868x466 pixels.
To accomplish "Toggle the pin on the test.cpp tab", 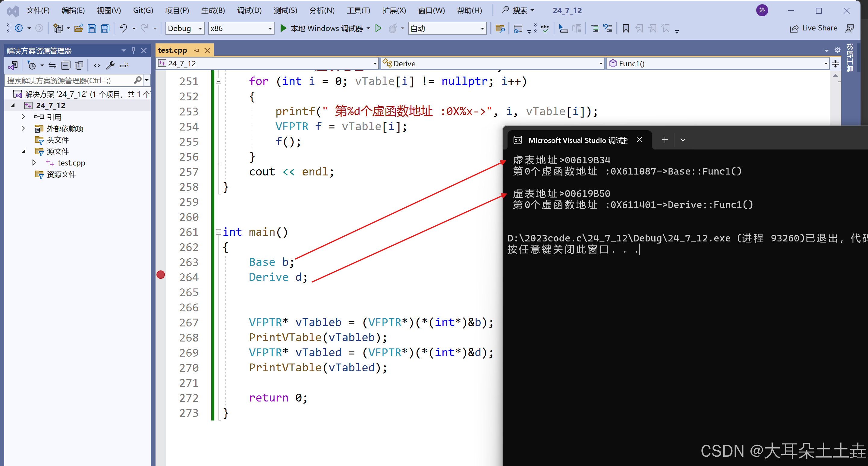I will pos(197,51).
